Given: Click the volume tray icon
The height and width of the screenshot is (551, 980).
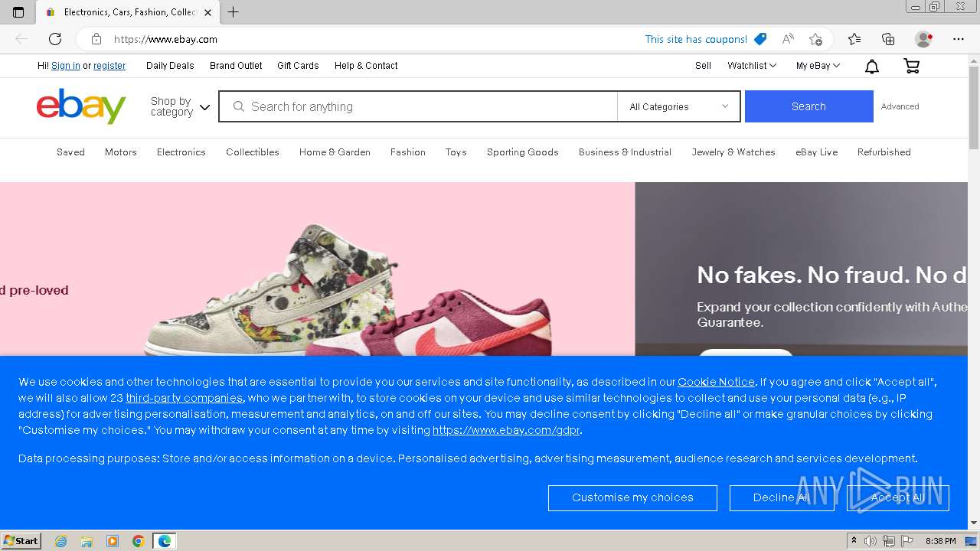Looking at the screenshot, I should (871, 541).
